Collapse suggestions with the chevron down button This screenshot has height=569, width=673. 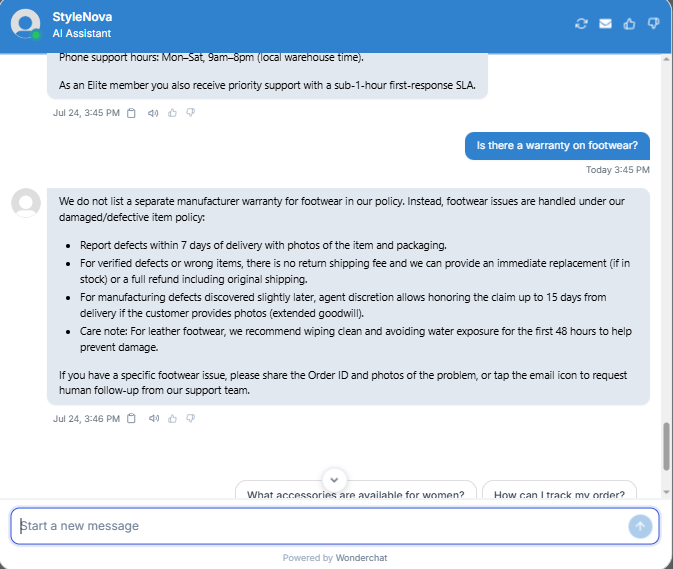pyautogui.click(x=334, y=480)
